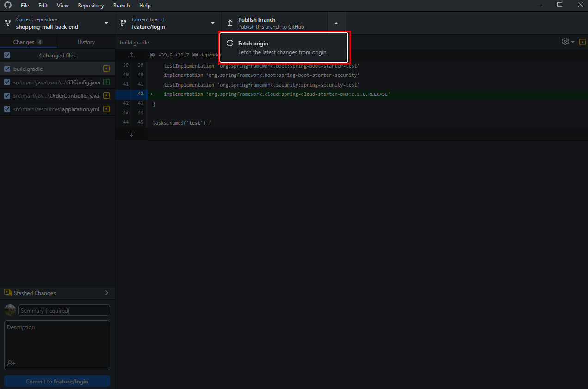
Task: Click the Publish branch button
Action: [275, 23]
